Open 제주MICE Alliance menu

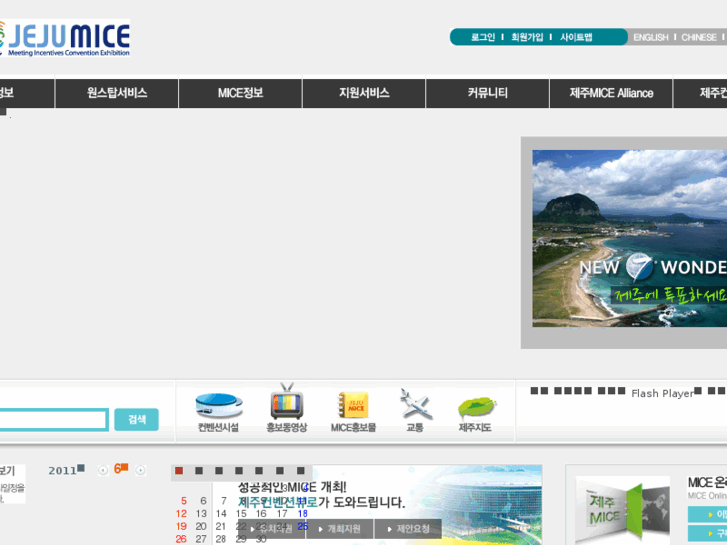tap(611, 93)
